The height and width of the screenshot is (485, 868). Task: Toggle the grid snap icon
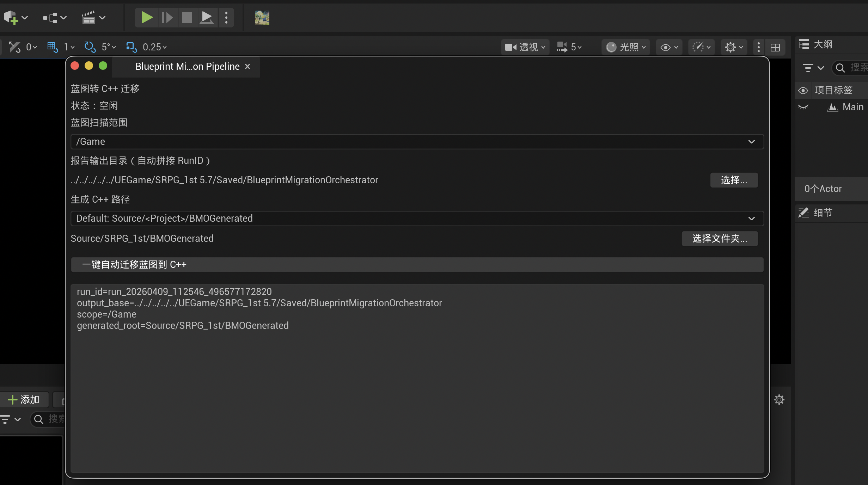click(53, 47)
